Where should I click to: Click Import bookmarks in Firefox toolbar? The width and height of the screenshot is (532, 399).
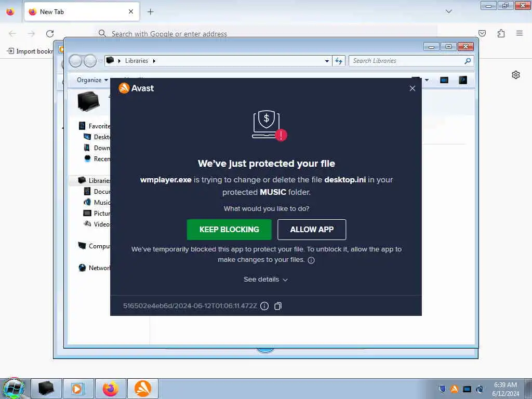click(31, 51)
